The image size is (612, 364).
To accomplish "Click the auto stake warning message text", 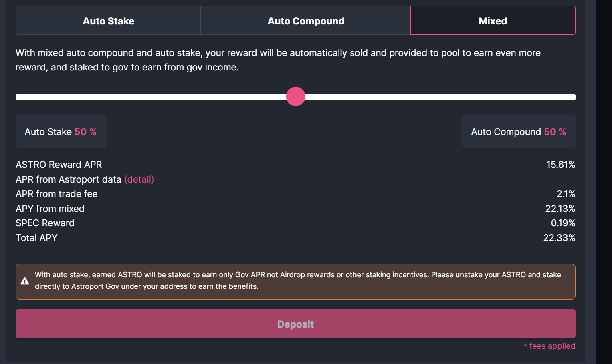I will (x=297, y=280).
